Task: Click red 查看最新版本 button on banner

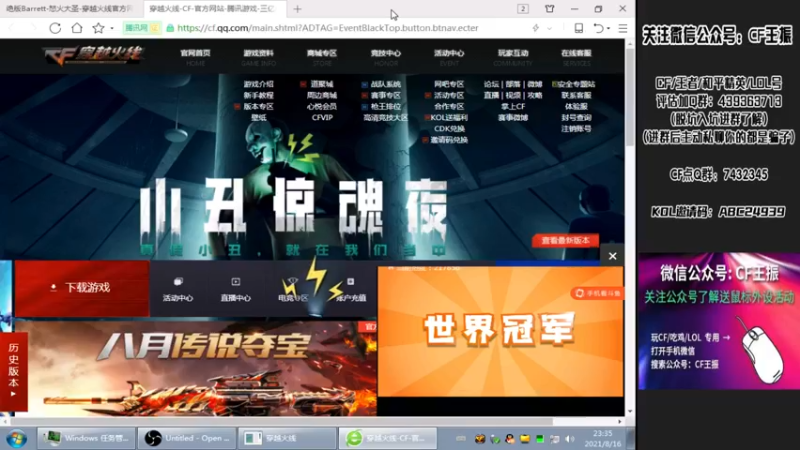Action: click(565, 240)
